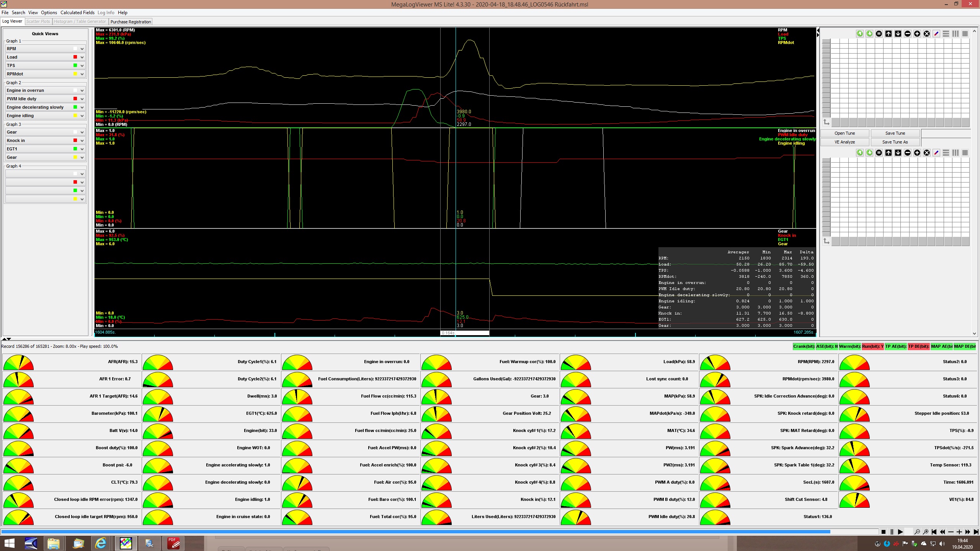Click the red color swatch beside Load
The height and width of the screenshot is (551, 980).
point(75,57)
